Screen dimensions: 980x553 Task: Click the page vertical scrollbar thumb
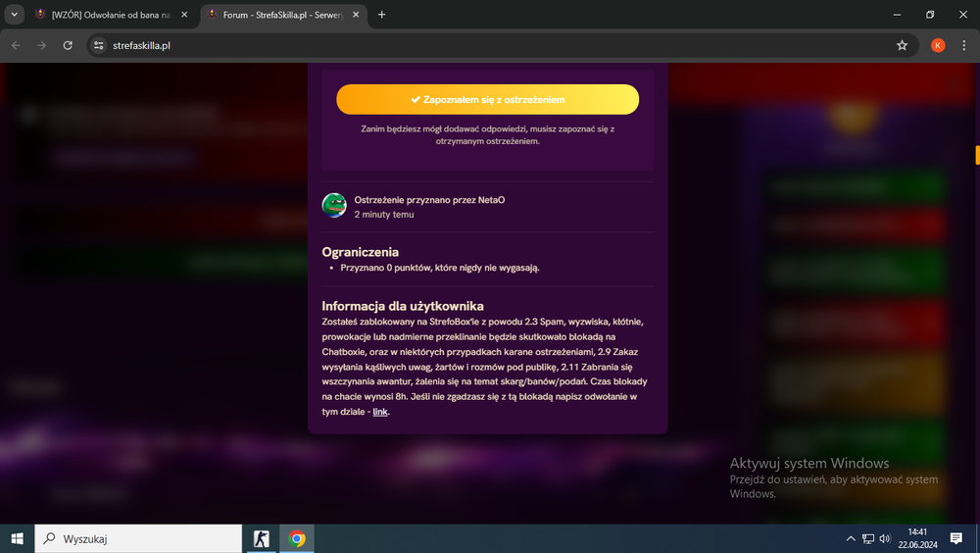point(977,155)
